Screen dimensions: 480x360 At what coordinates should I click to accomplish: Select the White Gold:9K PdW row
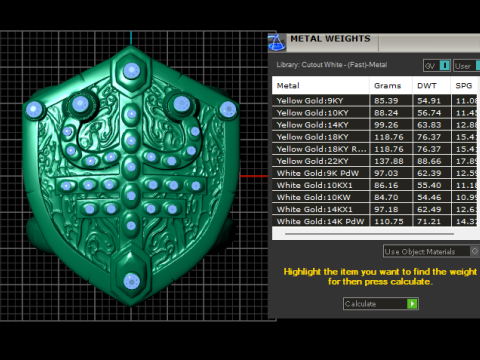pos(375,173)
